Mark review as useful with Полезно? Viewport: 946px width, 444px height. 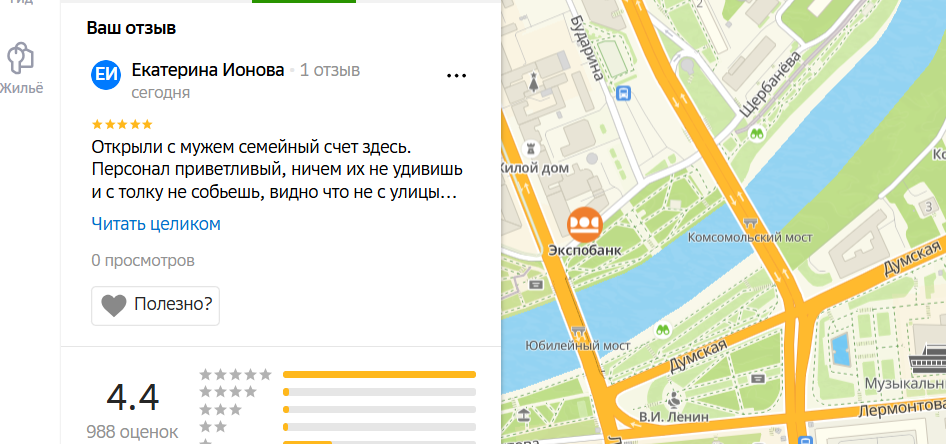click(x=155, y=305)
